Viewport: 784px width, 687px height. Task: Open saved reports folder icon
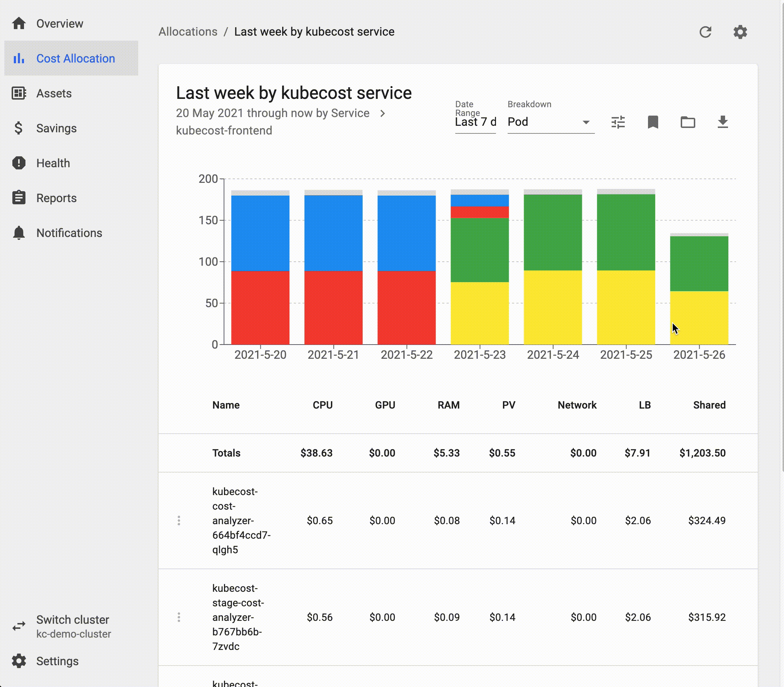[x=688, y=122]
